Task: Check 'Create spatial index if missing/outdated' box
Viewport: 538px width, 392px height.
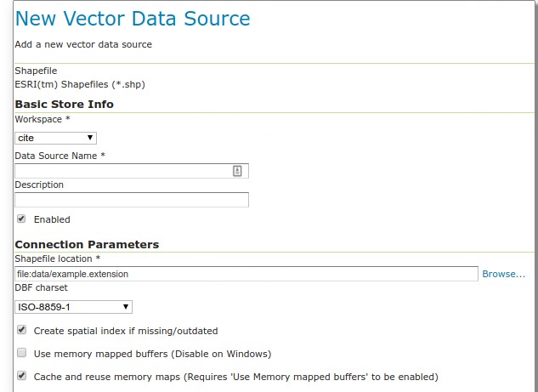Action: [x=21, y=330]
